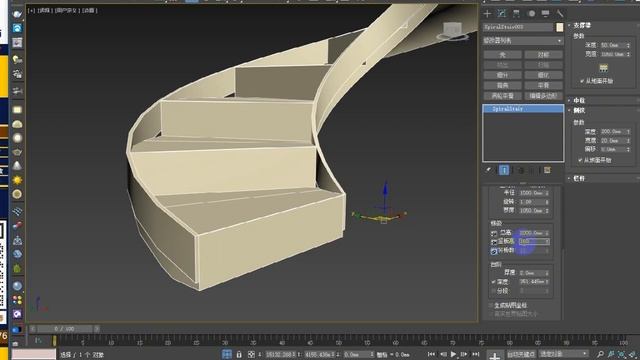Enable 生成贴图坐标 checkbox
This screenshot has width=640, height=360.
[x=491, y=305]
